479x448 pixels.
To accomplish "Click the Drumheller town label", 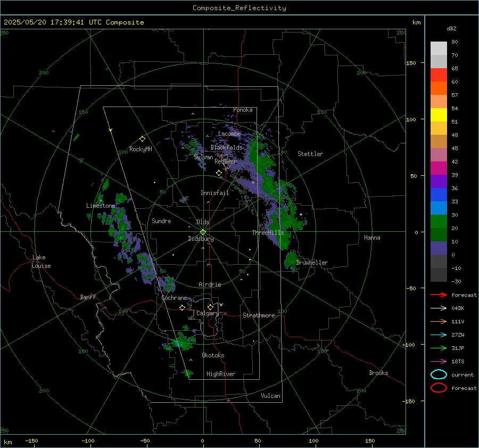I will coord(312,263).
